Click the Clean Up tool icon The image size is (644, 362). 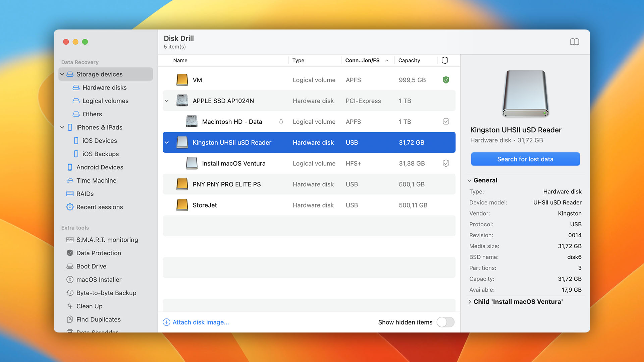[x=70, y=306]
